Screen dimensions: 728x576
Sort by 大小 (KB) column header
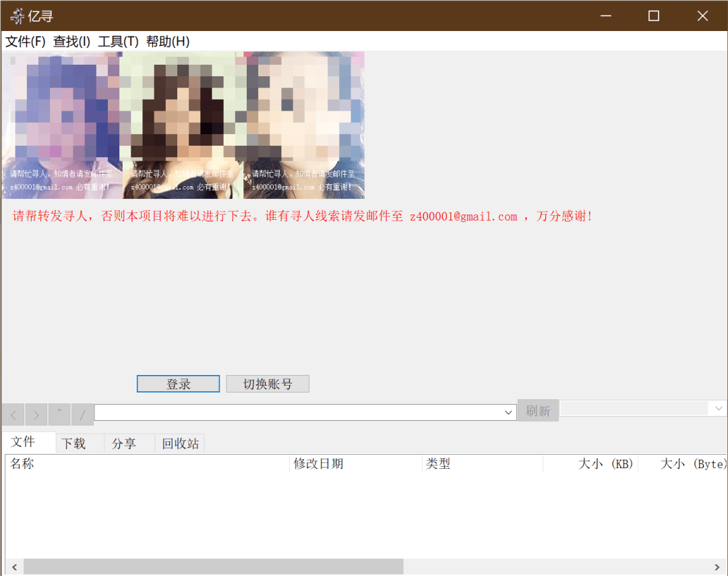click(590, 463)
